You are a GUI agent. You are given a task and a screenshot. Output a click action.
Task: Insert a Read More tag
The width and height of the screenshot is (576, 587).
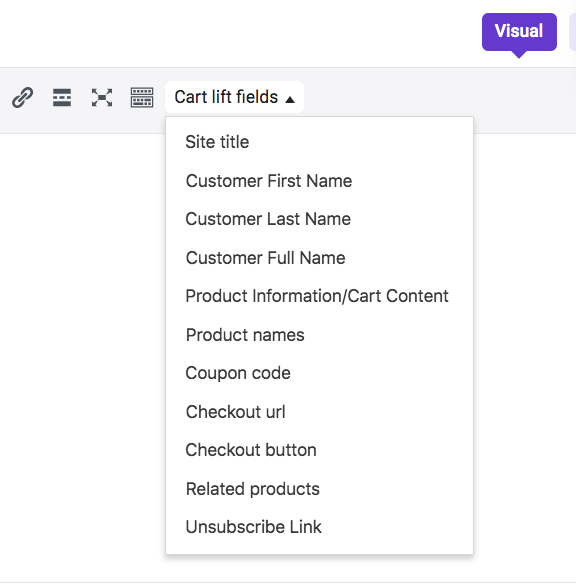click(x=62, y=97)
